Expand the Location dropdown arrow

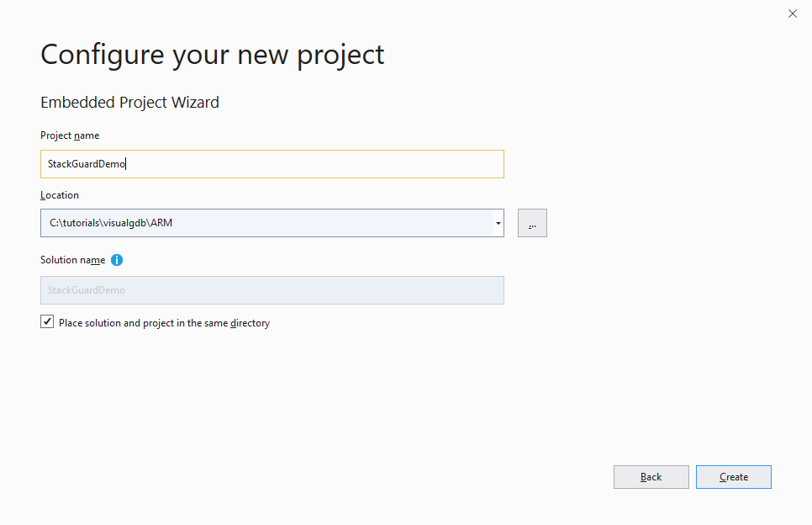click(x=498, y=223)
